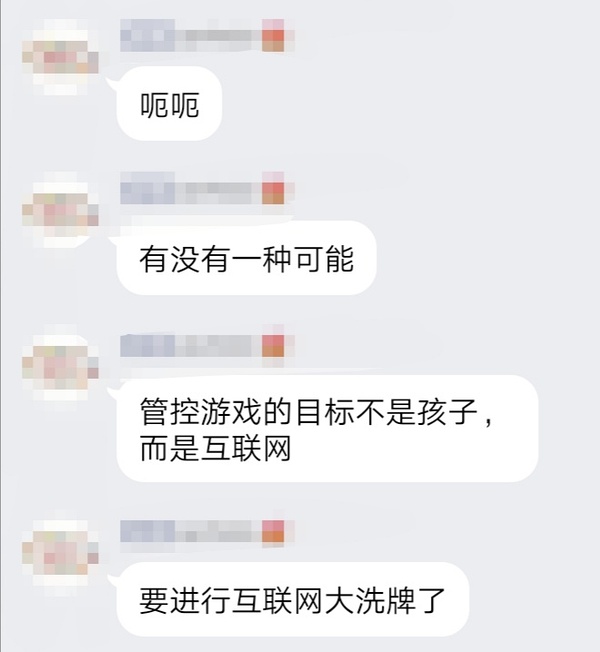Click the words 而是互联网 in third message

(x=215, y=449)
